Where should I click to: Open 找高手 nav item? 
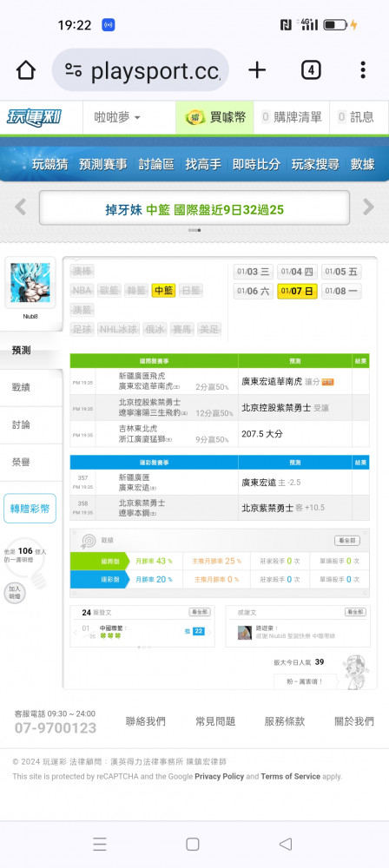coord(203,164)
